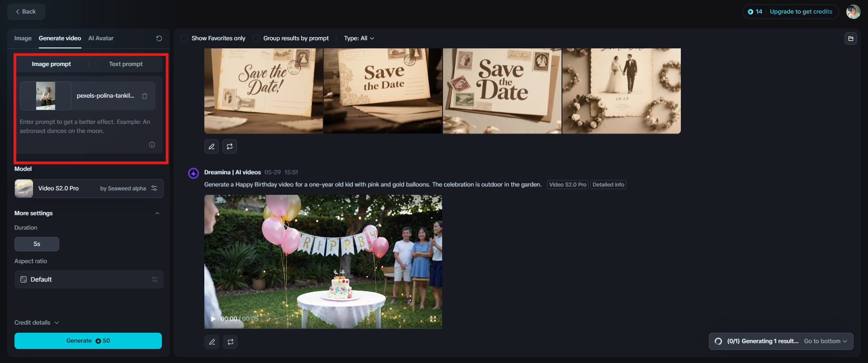Screen dimensions: 868x363
Task: Select the Image prompt tab
Action: click(52, 64)
